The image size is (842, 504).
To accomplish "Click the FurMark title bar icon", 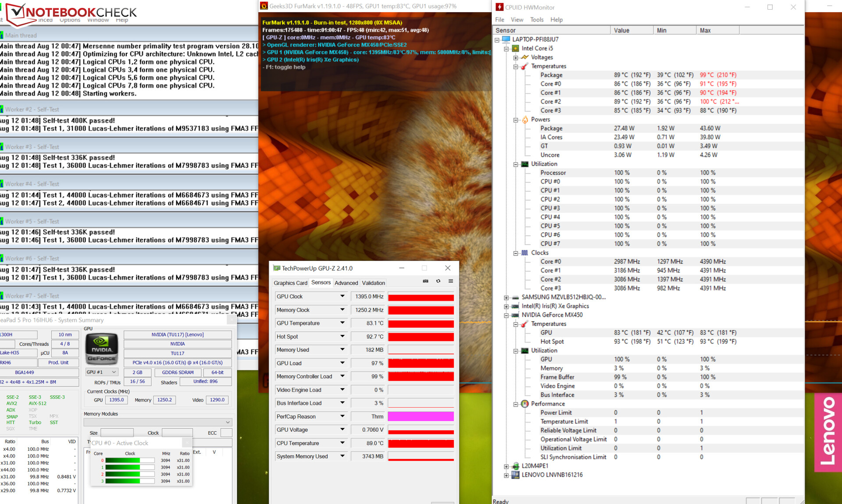I will pyautogui.click(x=264, y=6).
